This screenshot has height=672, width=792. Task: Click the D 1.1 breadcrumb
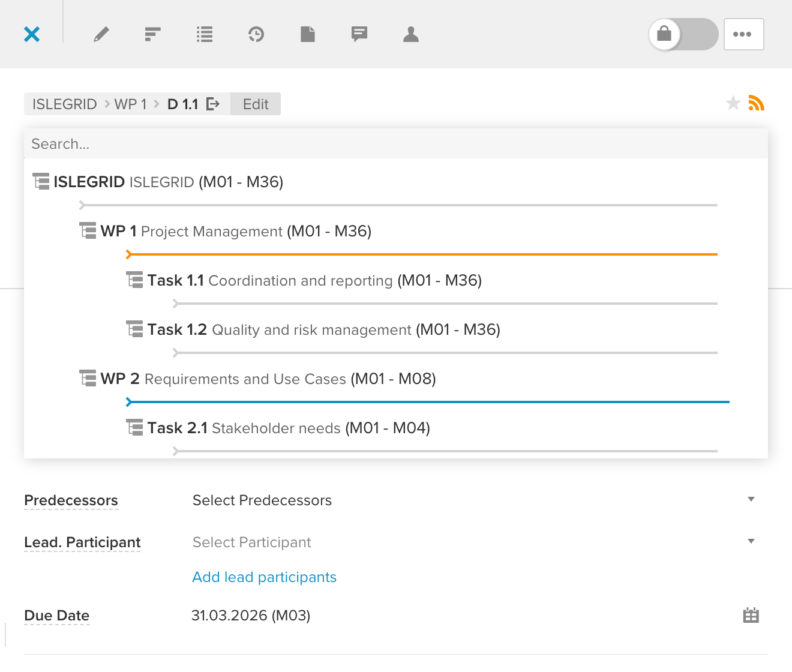pos(183,104)
